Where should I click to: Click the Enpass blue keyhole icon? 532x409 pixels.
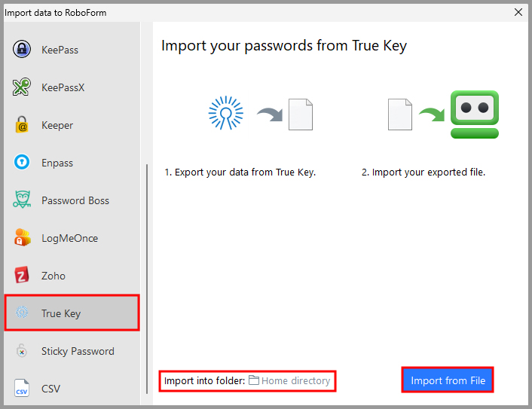point(22,163)
